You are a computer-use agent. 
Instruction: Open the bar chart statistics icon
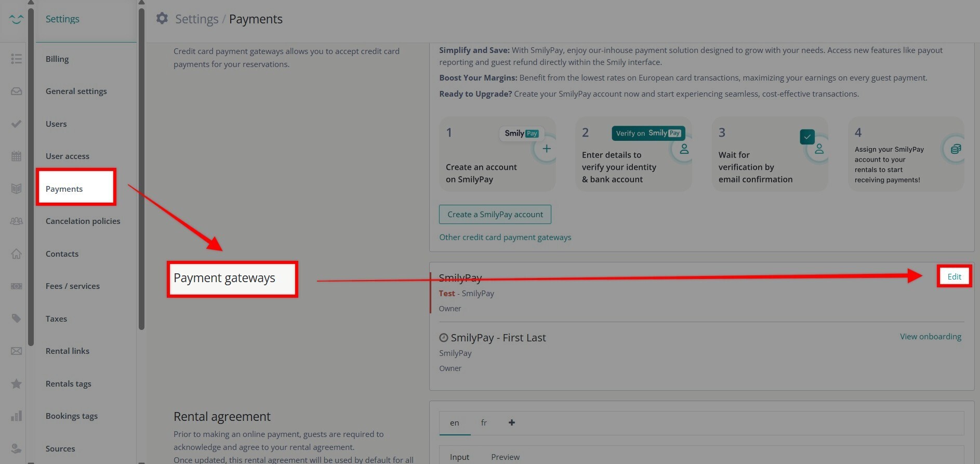click(x=16, y=416)
